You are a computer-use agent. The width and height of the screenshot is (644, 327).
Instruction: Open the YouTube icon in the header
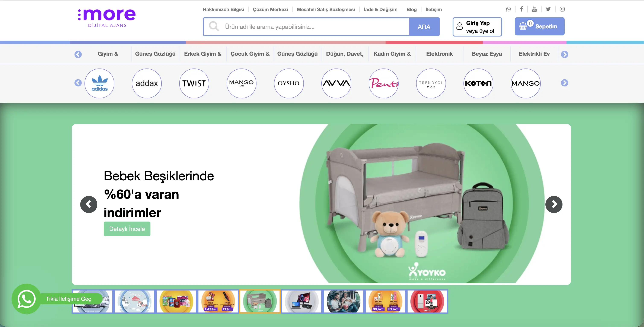coord(535,9)
